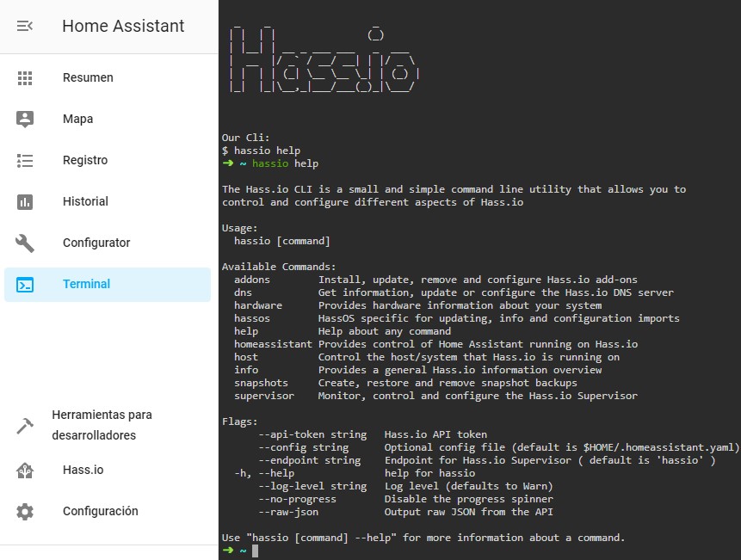The height and width of the screenshot is (560, 741).
Task: Click the 'Use "hassio [command] --help"' line
Action: coord(423,538)
